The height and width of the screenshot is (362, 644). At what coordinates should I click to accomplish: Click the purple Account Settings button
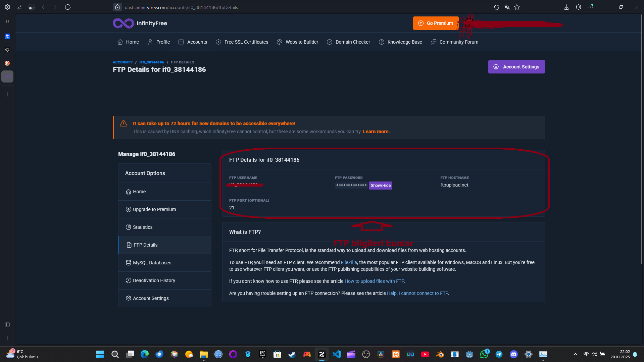pyautogui.click(x=516, y=67)
